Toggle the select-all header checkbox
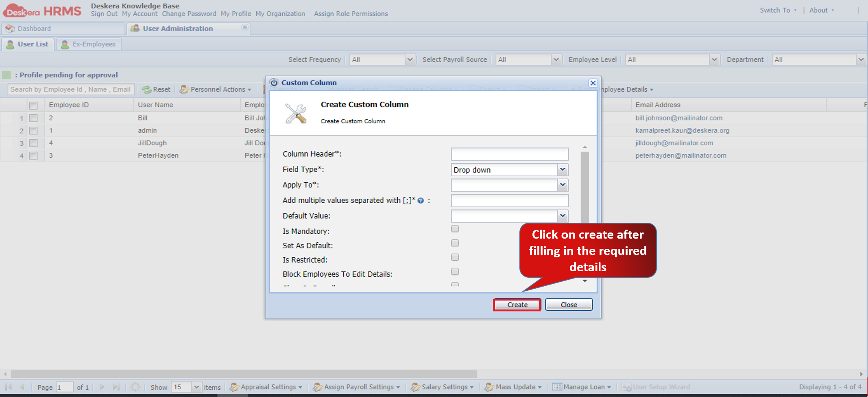Screen dimensions: 868x397 (33, 105)
